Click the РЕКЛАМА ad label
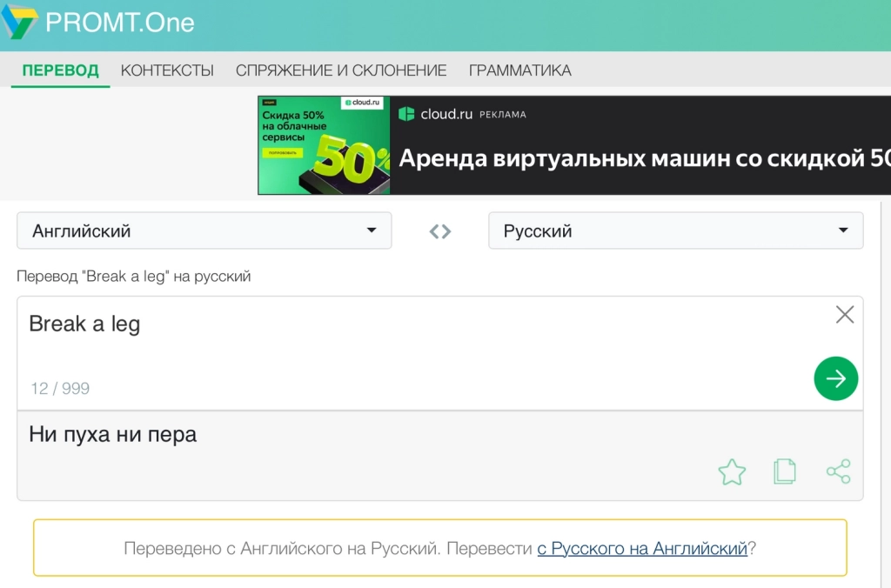This screenshot has width=891, height=588. pos(503,115)
